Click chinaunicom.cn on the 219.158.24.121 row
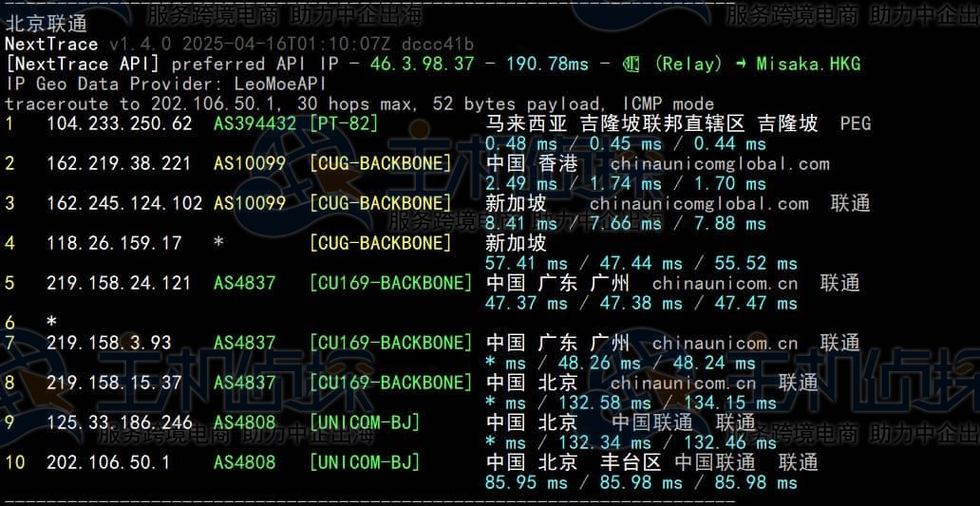The width and height of the screenshot is (980, 506). click(725, 283)
